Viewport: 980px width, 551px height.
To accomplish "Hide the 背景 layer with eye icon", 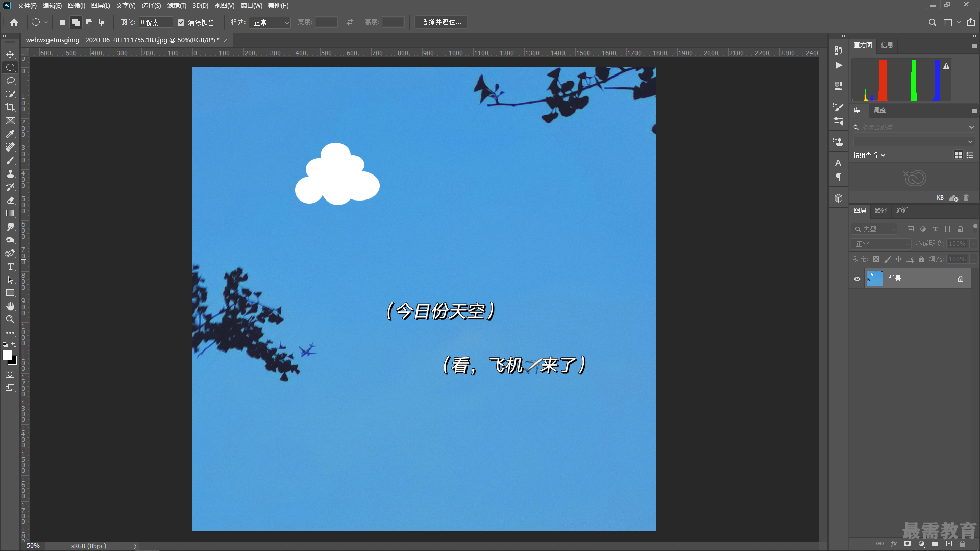I will point(857,279).
